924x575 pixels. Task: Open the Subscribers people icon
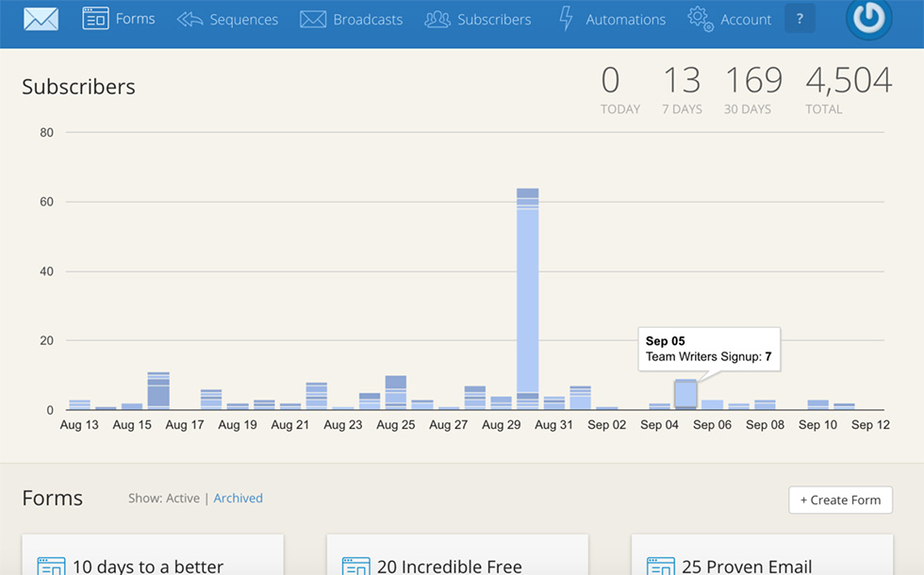click(437, 19)
